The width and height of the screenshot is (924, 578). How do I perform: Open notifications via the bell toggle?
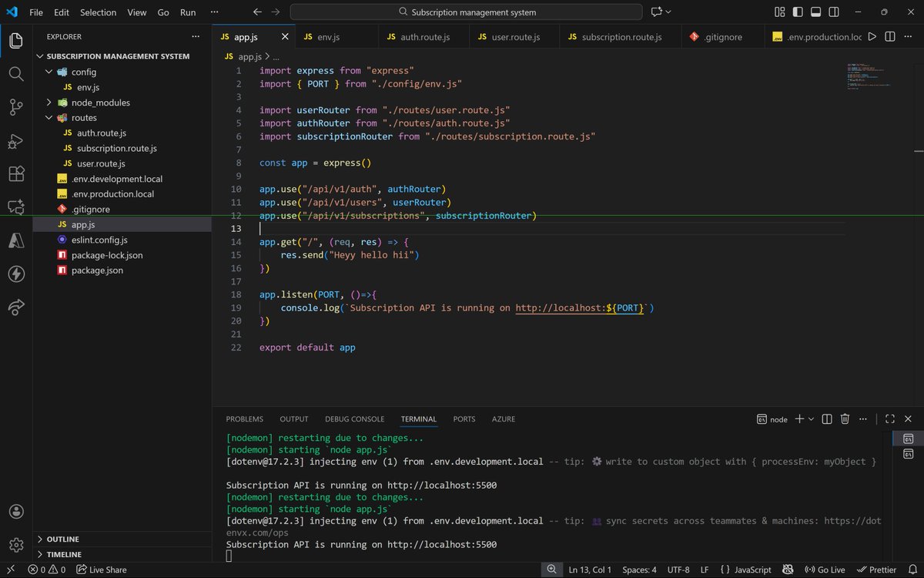click(x=914, y=570)
